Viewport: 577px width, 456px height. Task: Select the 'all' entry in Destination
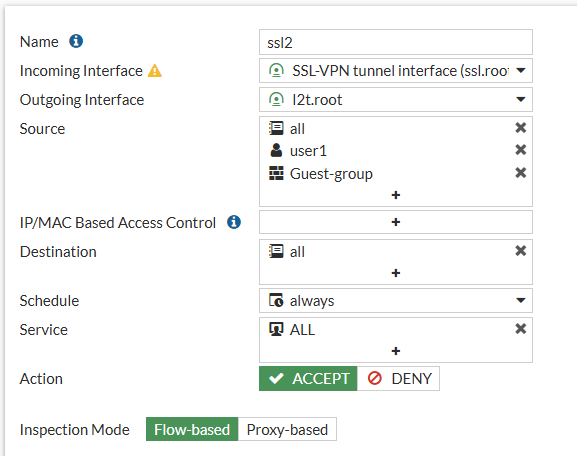(x=297, y=252)
